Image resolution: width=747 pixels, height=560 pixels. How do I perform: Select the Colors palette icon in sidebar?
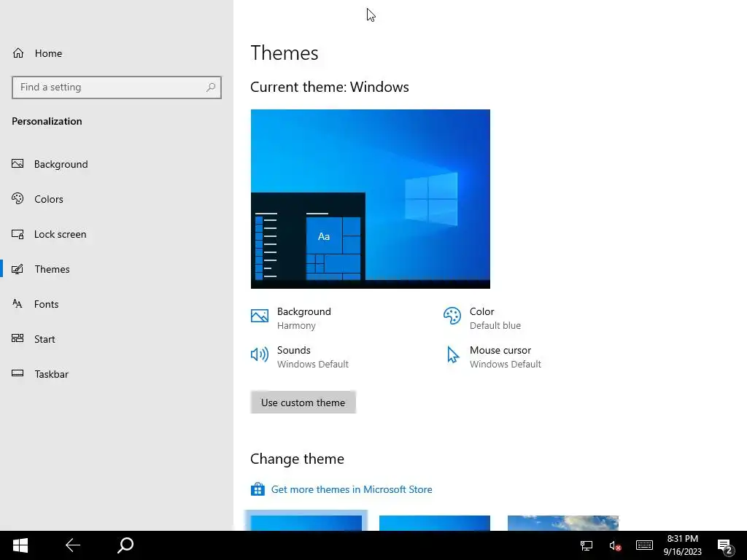click(18, 198)
